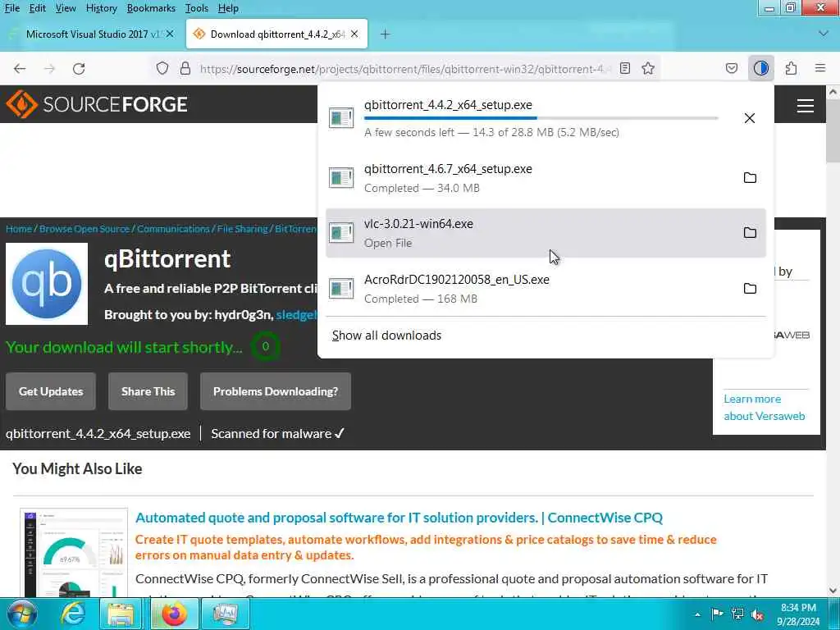Click the Share This button
Image resolution: width=840 pixels, height=630 pixels.
(x=148, y=391)
